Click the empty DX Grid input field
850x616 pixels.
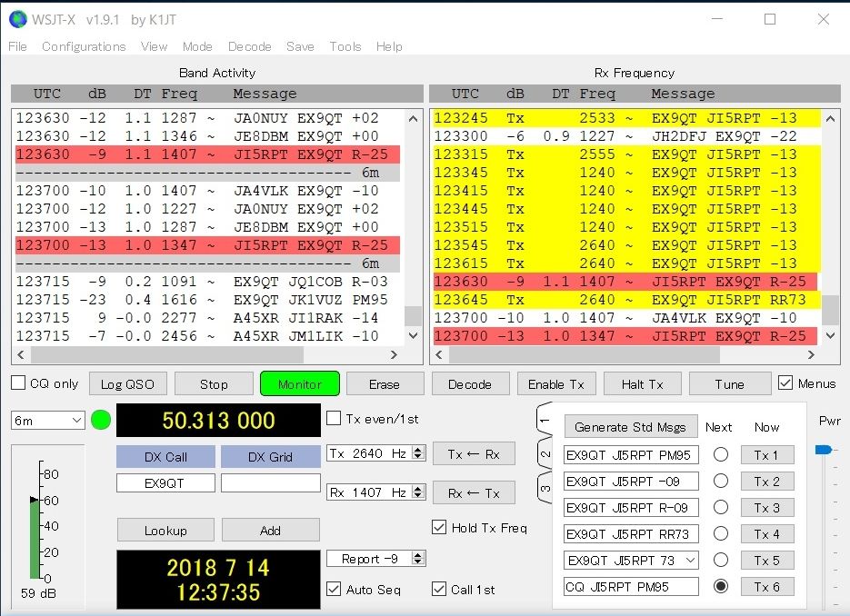click(x=271, y=483)
